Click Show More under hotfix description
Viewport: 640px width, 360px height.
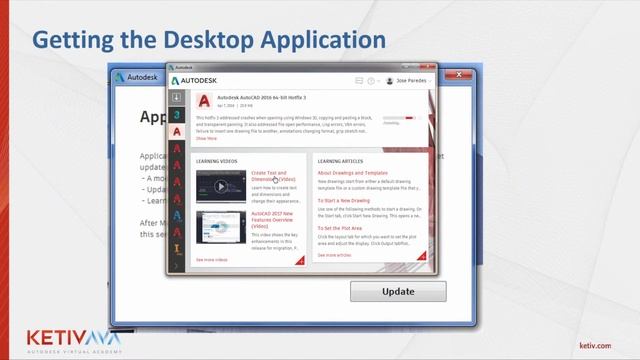206,138
